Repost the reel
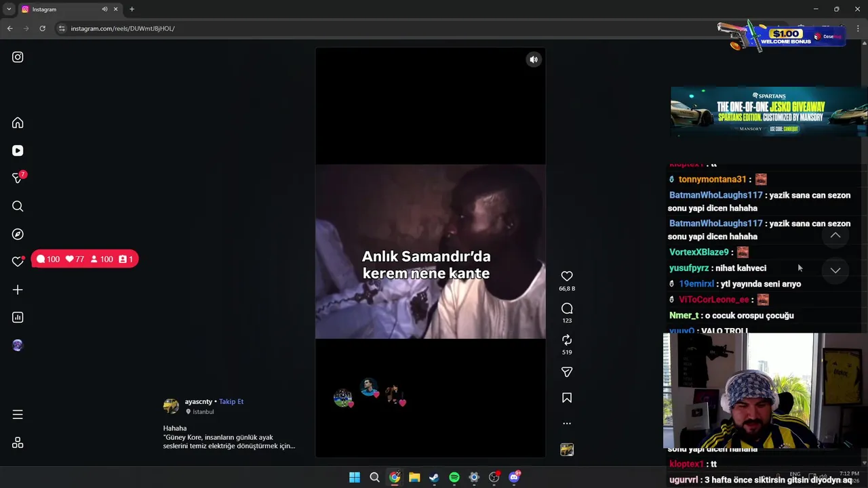Image resolution: width=868 pixels, height=488 pixels. click(x=567, y=340)
